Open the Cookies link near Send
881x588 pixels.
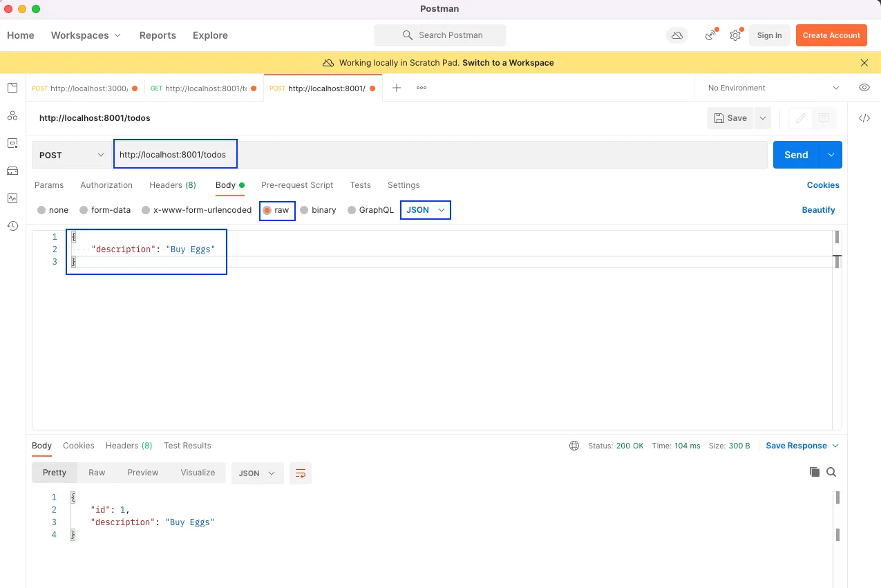pyautogui.click(x=823, y=185)
